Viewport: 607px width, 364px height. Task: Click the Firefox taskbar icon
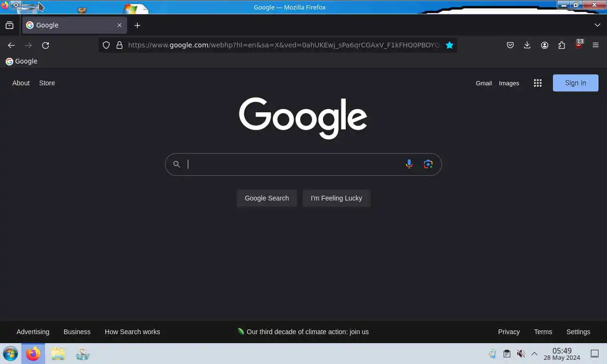33,354
